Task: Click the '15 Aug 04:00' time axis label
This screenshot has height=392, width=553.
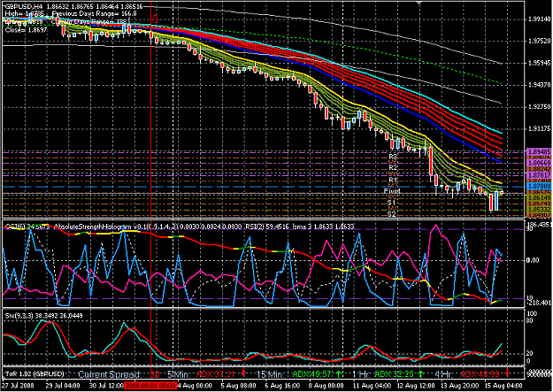Action: pyautogui.click(x=503, y=385)
